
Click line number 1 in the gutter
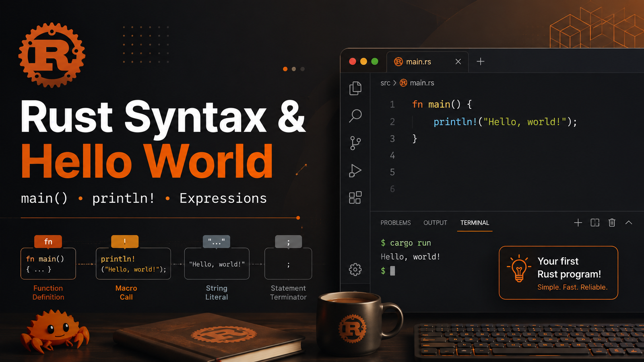click(x=392, y=105)
